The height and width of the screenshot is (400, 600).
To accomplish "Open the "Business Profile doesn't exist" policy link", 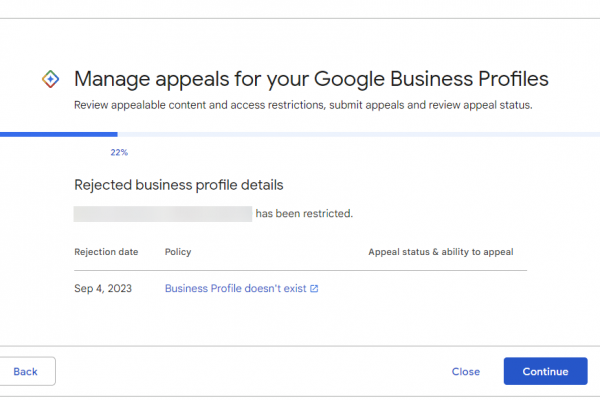I will [236, 289].
